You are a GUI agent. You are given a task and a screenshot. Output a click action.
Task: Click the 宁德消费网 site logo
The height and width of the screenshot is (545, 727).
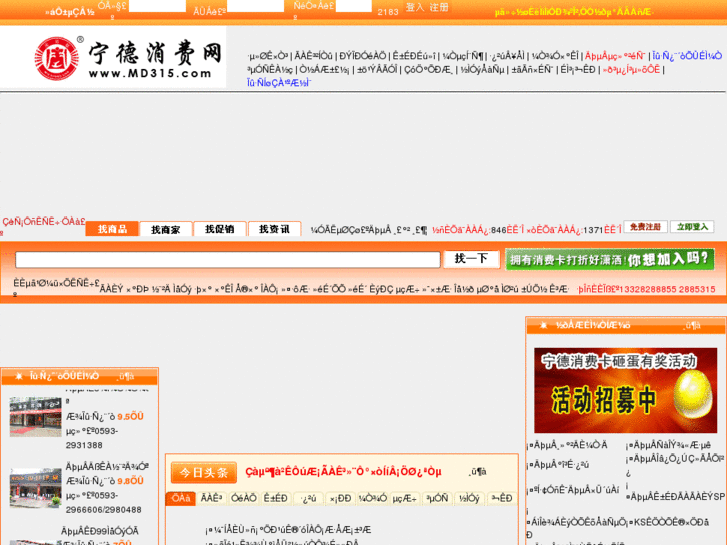pos(128,58)
